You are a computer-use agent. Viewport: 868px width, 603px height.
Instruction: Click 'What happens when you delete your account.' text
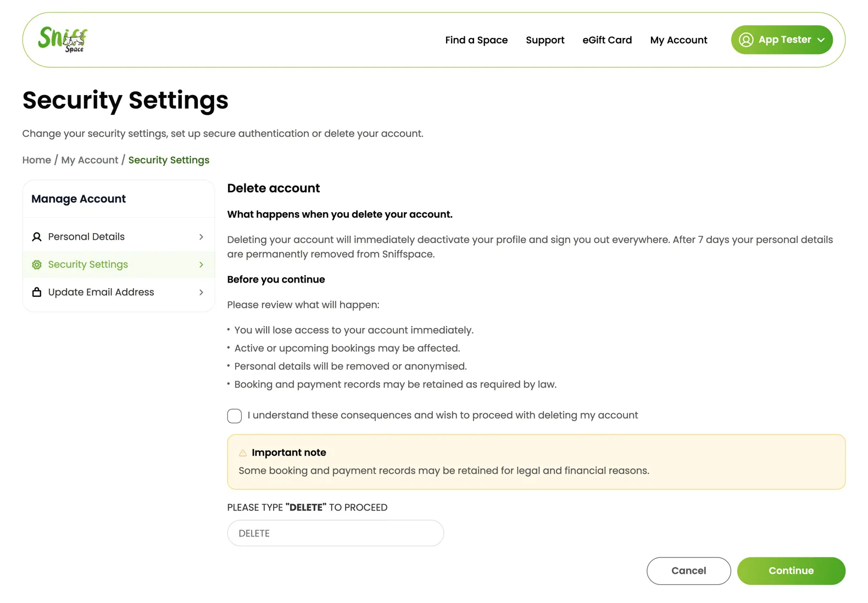point(340,214)
